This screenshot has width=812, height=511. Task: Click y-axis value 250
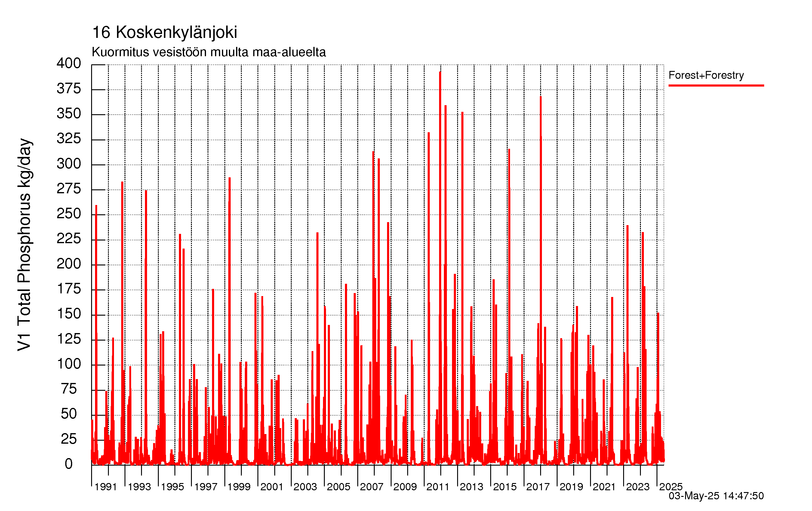point(69,214)
